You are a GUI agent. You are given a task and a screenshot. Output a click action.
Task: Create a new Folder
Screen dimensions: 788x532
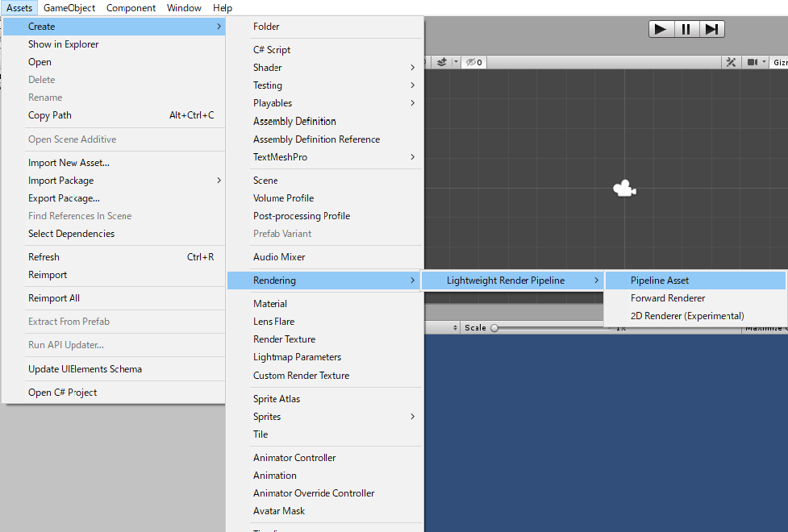325,27
